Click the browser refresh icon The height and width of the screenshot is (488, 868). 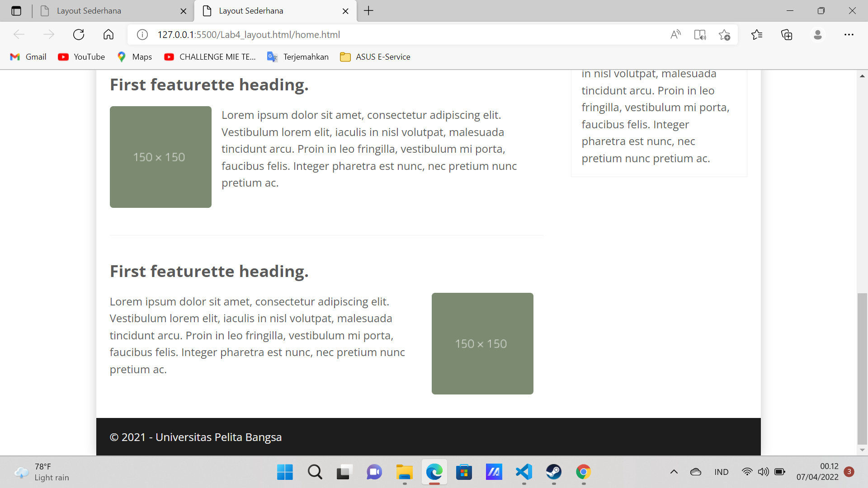click(79, 35)
